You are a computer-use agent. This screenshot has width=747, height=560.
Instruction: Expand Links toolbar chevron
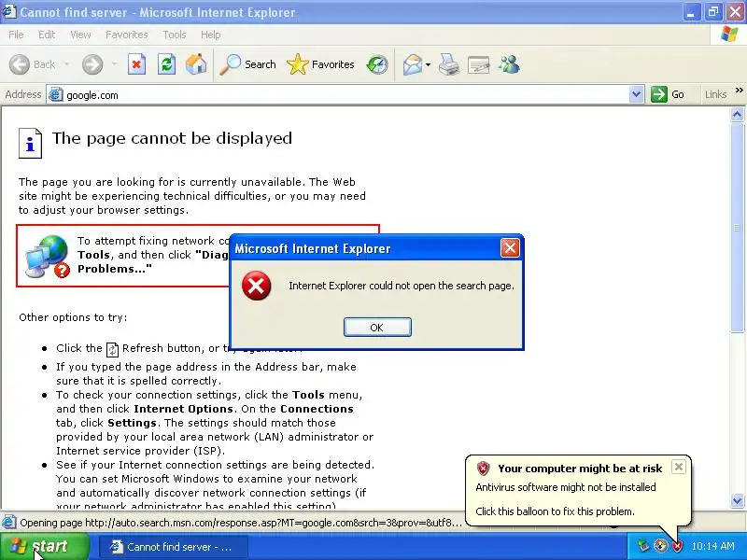point(739,90)
